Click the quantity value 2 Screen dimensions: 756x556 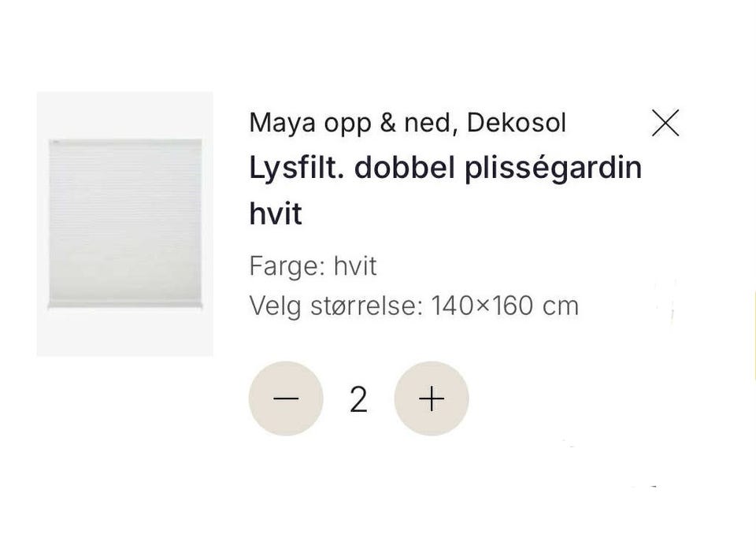(x=359, y=399)
